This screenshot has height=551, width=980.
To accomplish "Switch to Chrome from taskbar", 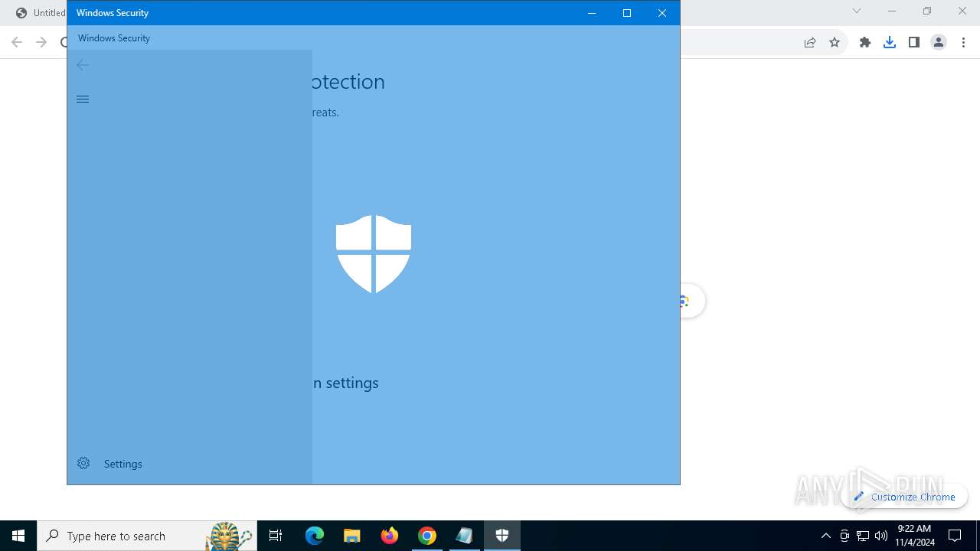I will tap(427, 536).
